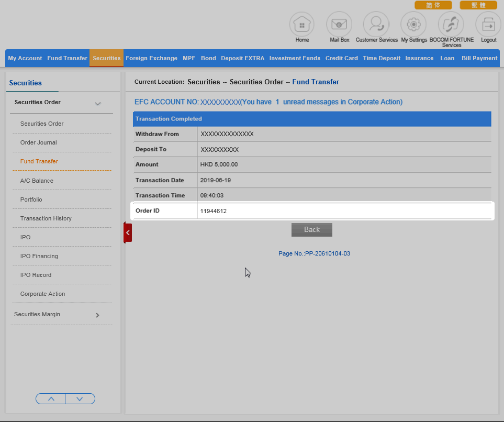The height and width of the screenshot is (422, 504).
Task: Open the Mail Box icon
Action: pyautogui.click(x=339, y=24)
